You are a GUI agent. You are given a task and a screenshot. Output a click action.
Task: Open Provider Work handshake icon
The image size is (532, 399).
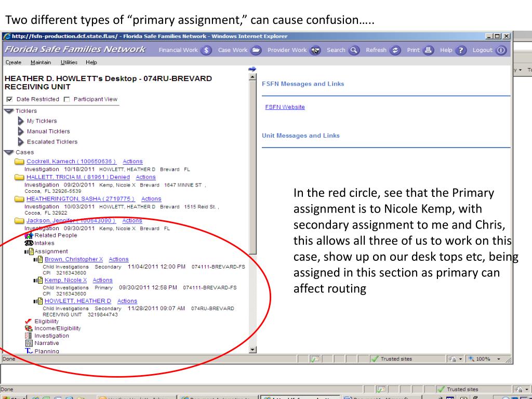coord(315,50)
